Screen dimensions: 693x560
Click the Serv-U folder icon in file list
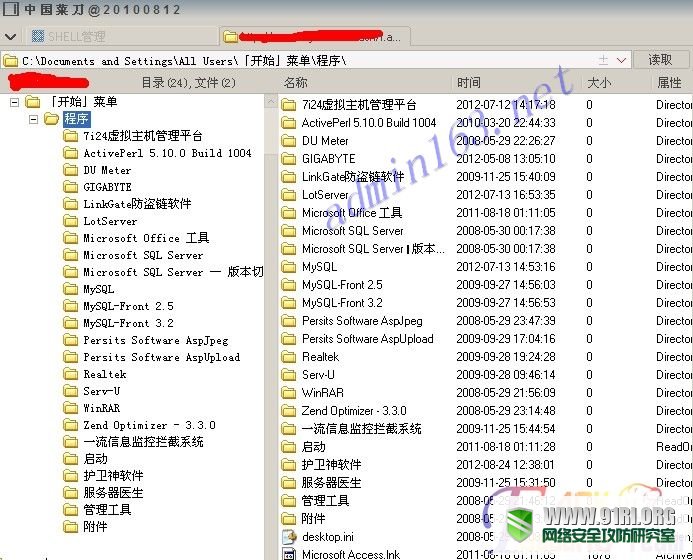(x=289, y=375)
